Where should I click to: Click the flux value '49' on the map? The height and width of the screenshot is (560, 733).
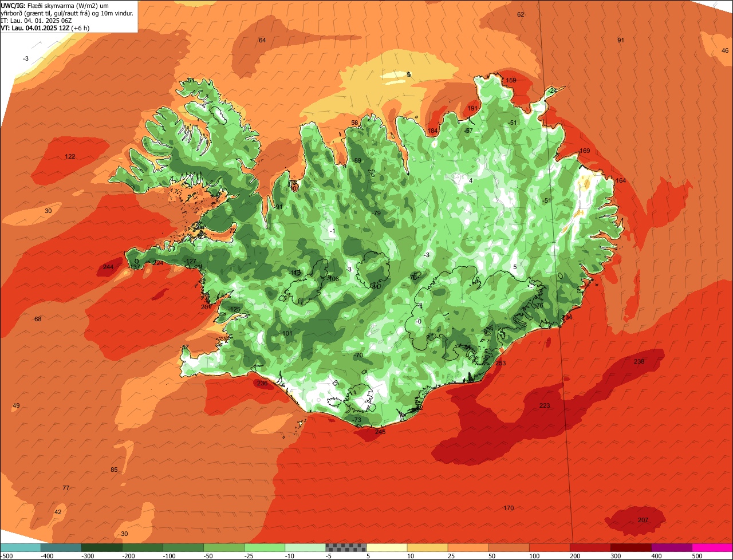pyautogui.click(x=16, y=405)
